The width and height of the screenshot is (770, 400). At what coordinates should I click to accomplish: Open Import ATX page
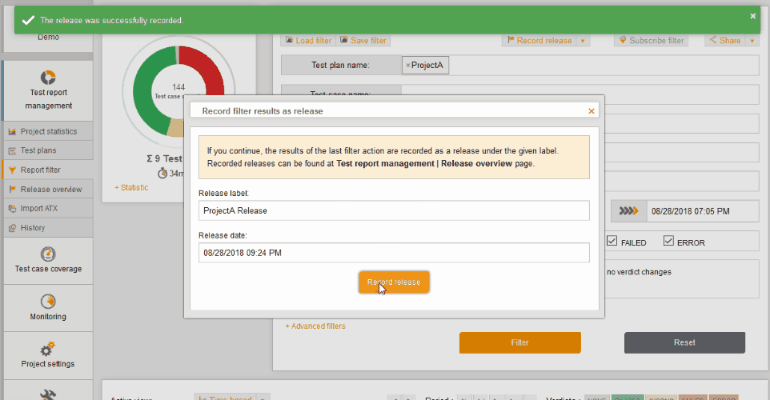coord(48,208)
